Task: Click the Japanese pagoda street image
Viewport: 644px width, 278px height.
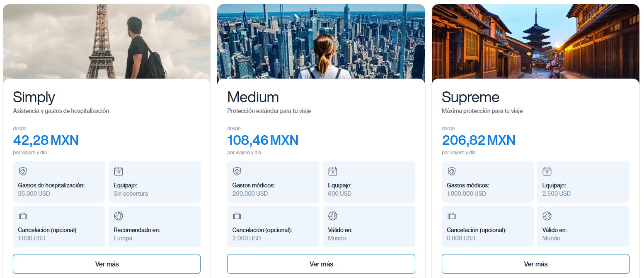Action: click(535, 41)
